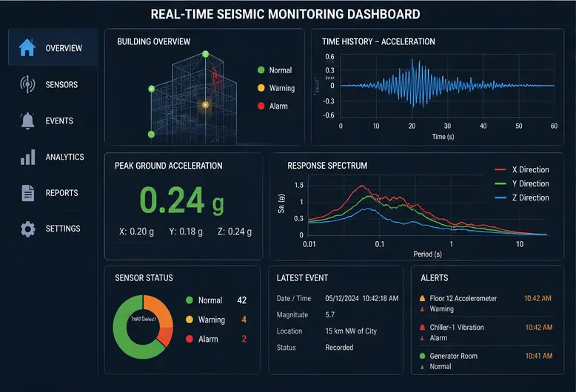
Task: Click the Peak Ground Acceleration panel title
Action: [168, 166]
